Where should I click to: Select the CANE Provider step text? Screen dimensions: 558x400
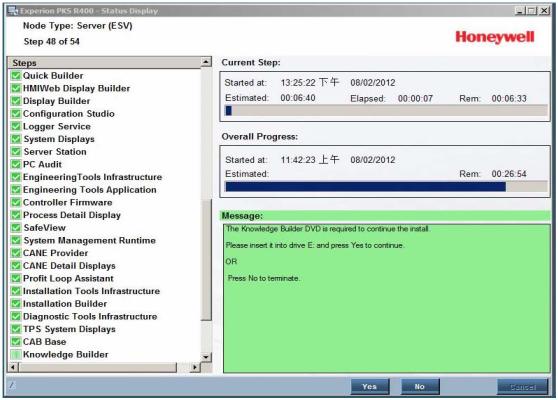point(56,253)
